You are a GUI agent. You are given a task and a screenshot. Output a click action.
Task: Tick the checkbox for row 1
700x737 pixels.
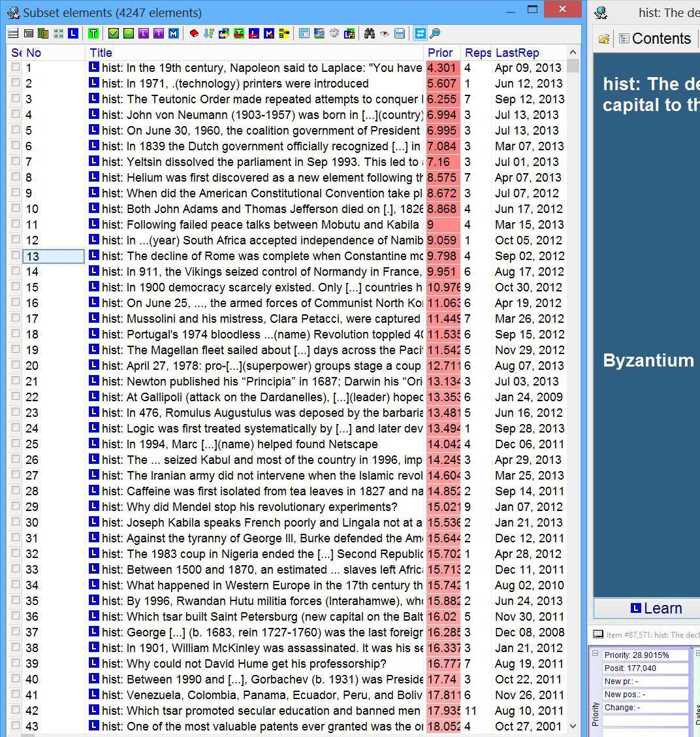[16, 67]
